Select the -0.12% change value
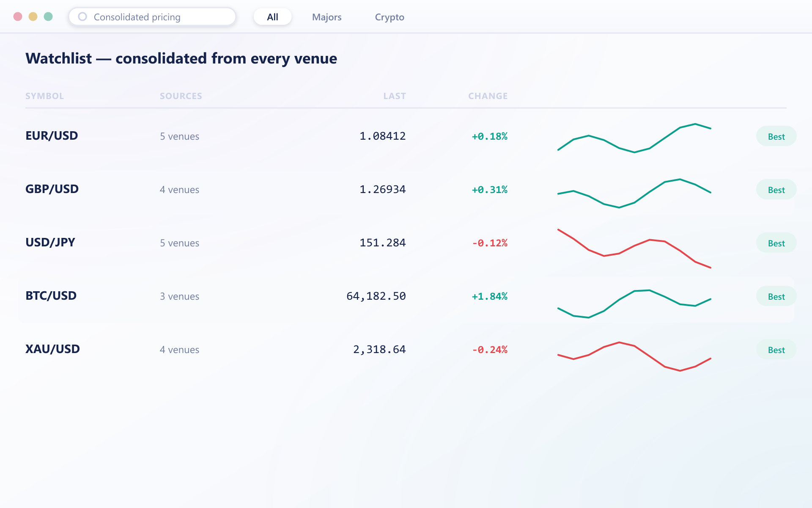812x508 pixels. [490, 243]
